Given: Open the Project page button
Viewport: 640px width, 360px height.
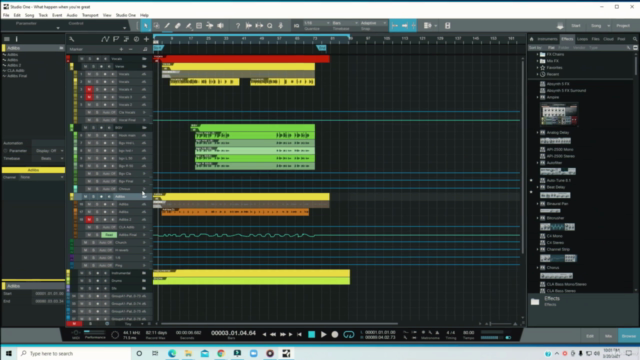Looking at the screenshot, I should (x=623, y=26).
